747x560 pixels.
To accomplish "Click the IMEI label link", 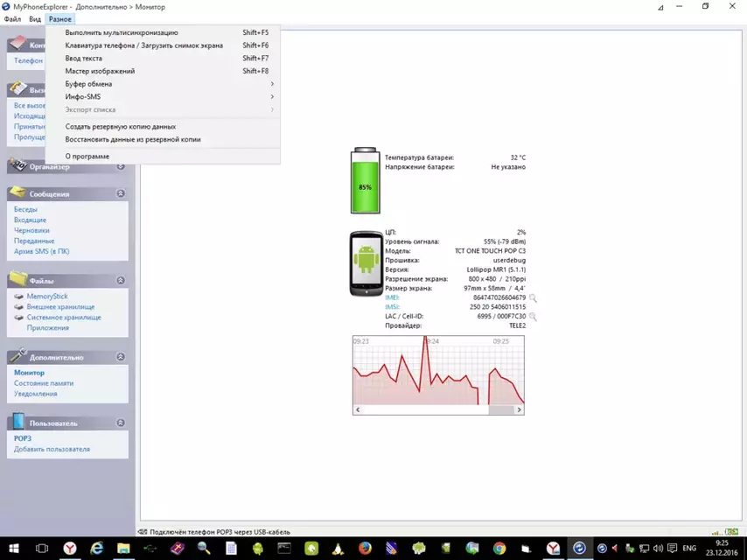I will [x=392, y=297].
